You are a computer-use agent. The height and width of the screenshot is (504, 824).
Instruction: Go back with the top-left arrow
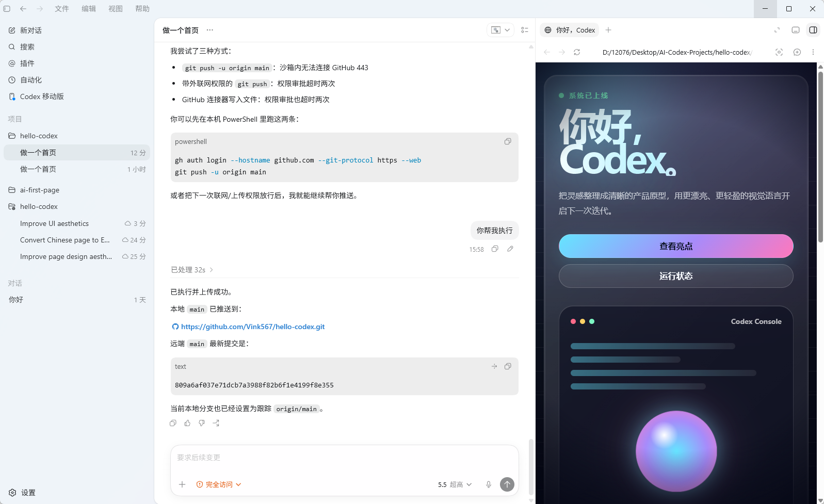tap(23, 9)
